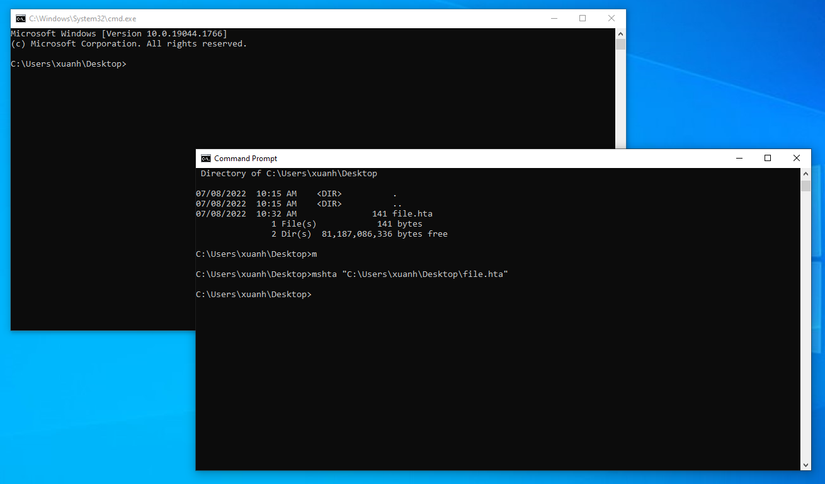Minimize the Command Prompt window
Screen dimensions: 825x484
[x=739, y=158]
